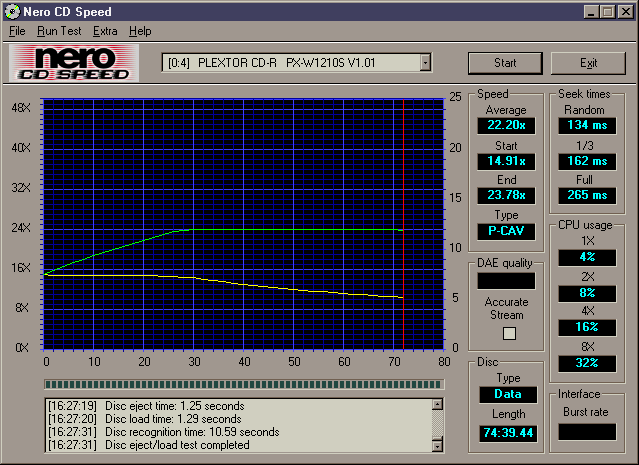Click the P-CAV type field
This screenshot has height=465, width=639.
click(x=506, y=231)
